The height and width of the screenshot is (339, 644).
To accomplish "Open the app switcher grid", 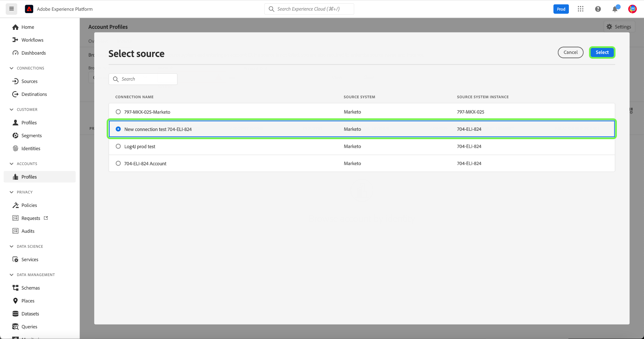I will click(x=581, y=9).
